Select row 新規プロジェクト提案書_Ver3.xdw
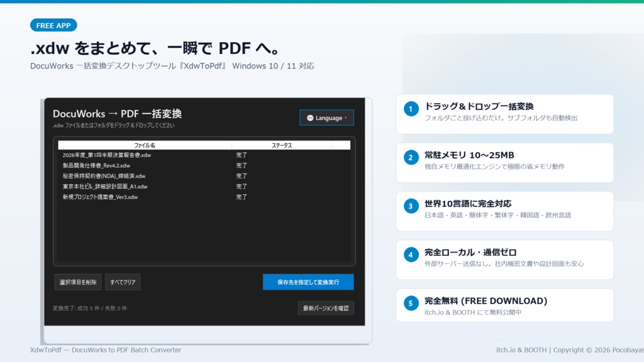The height and width of the screenshot is (362, 644). 204,197
